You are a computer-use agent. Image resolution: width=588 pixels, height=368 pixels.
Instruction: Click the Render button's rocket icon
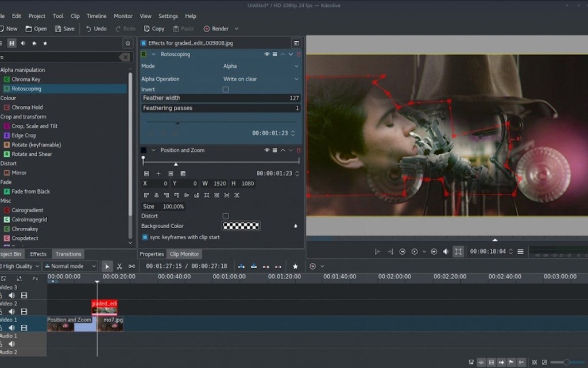(207, 29)
